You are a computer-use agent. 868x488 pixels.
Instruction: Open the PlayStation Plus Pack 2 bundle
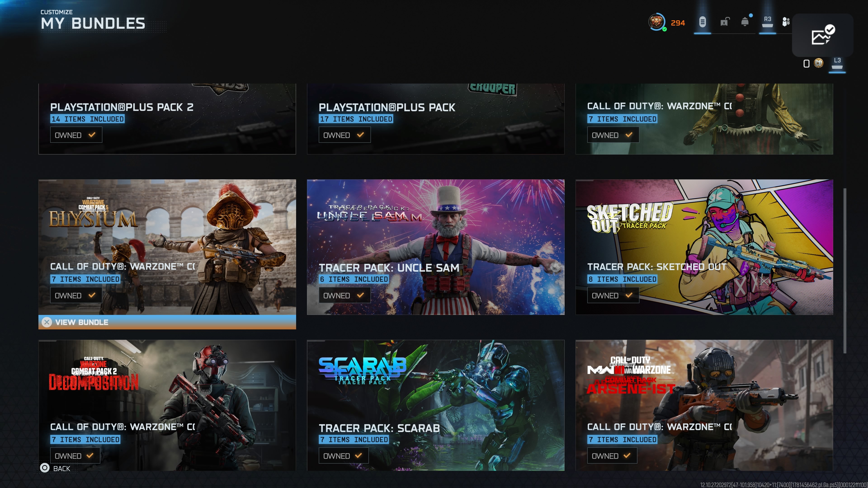[x=167, y=119]
